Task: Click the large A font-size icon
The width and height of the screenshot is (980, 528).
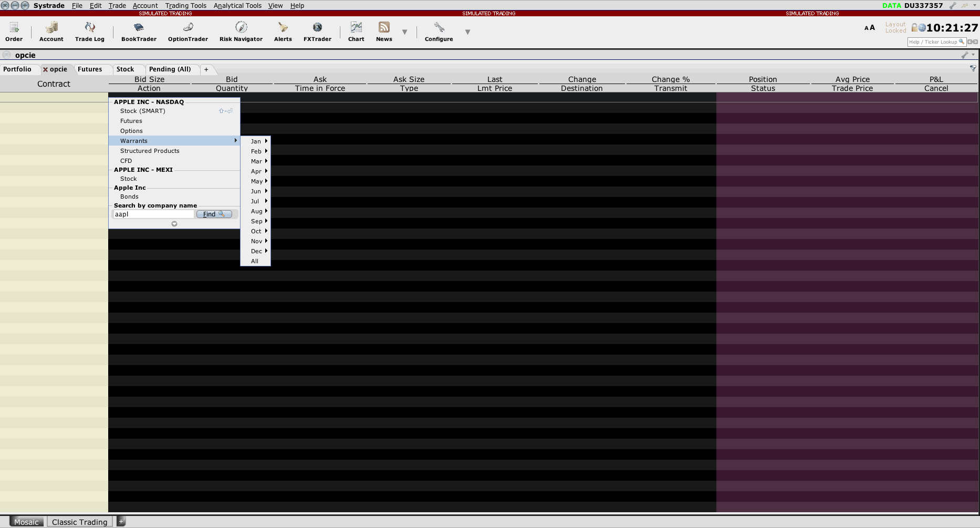Action: click(872, 28)
